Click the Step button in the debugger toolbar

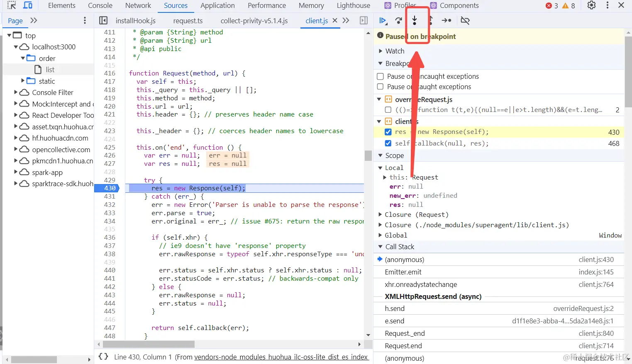coord(447,20)
